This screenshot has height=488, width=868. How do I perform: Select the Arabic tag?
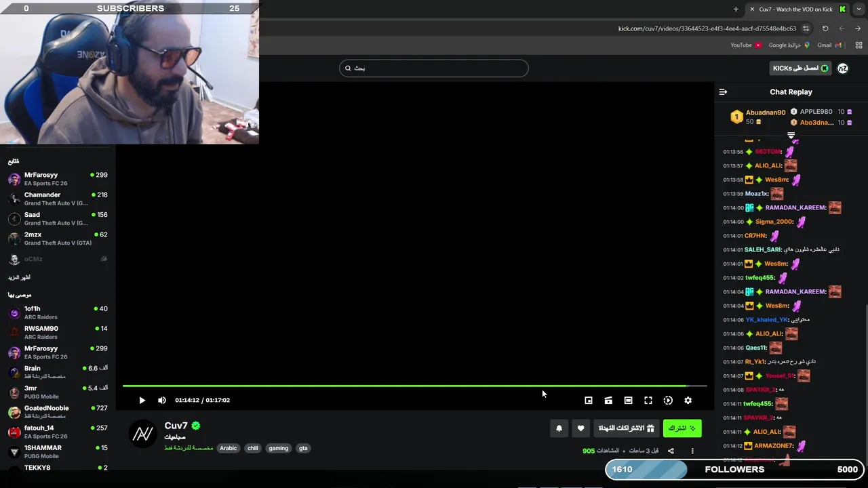(x=229, y=448)
